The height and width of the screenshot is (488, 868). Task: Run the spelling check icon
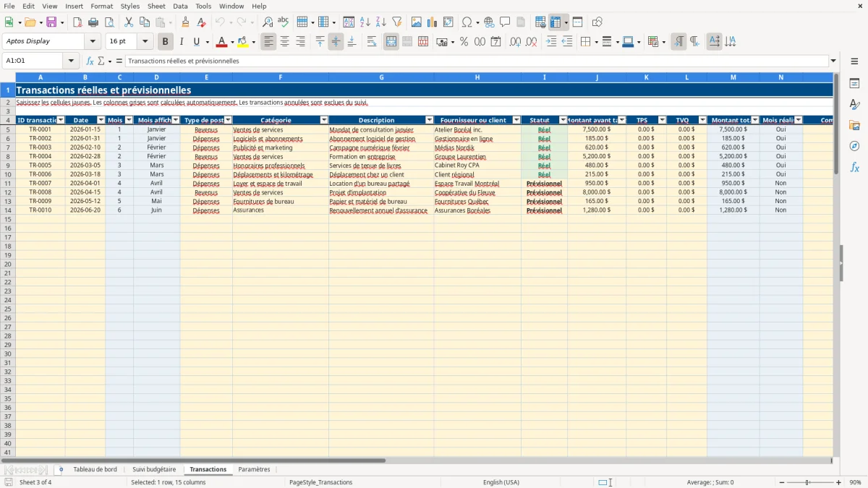tap(284, 22)
